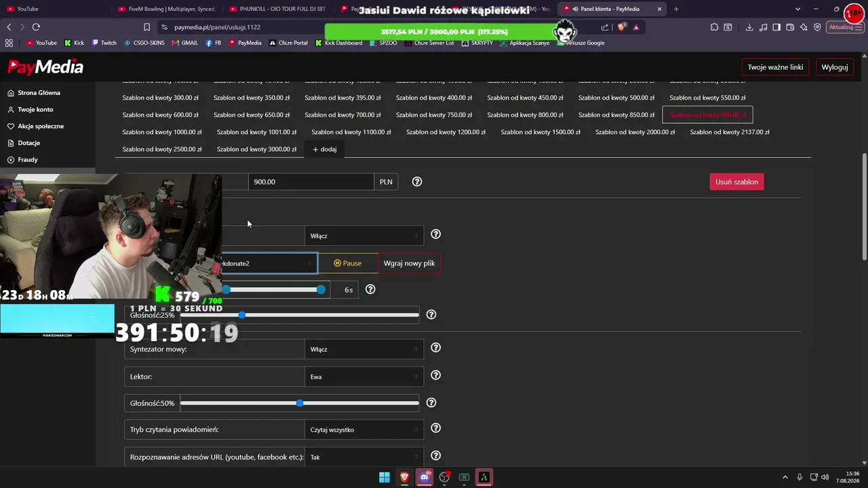Screen dimensions: 868x488
Task: Select Szablon od kwoty 2137.00 zł
Action: (730, 132)
